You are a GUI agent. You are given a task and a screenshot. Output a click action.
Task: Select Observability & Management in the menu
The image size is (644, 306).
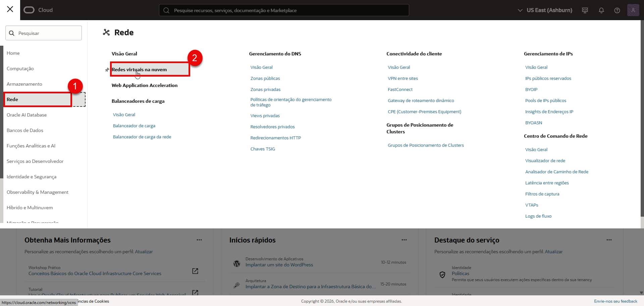pyautogui.click(x=38, y=192)
